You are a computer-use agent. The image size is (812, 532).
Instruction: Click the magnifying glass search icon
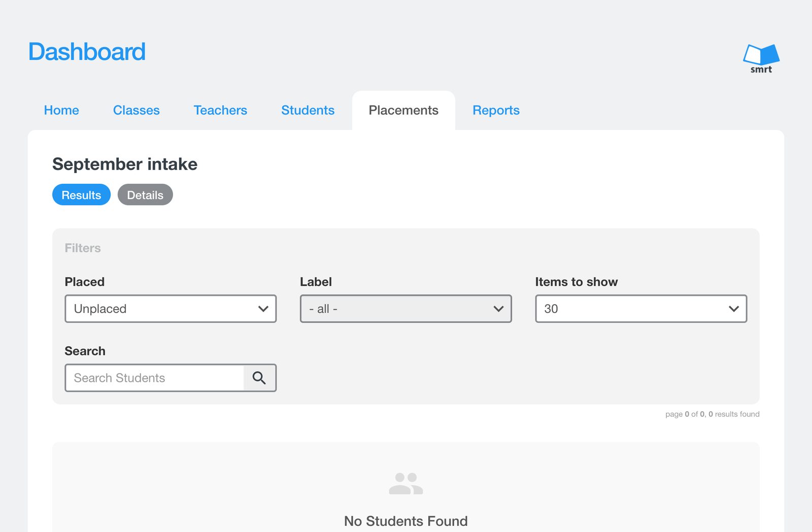point(259,378)
